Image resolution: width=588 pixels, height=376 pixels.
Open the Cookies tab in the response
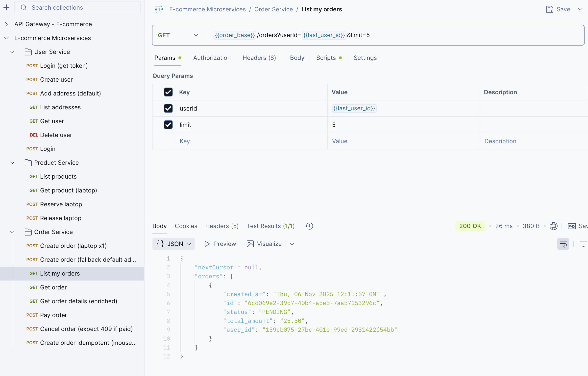click(186, 226)
